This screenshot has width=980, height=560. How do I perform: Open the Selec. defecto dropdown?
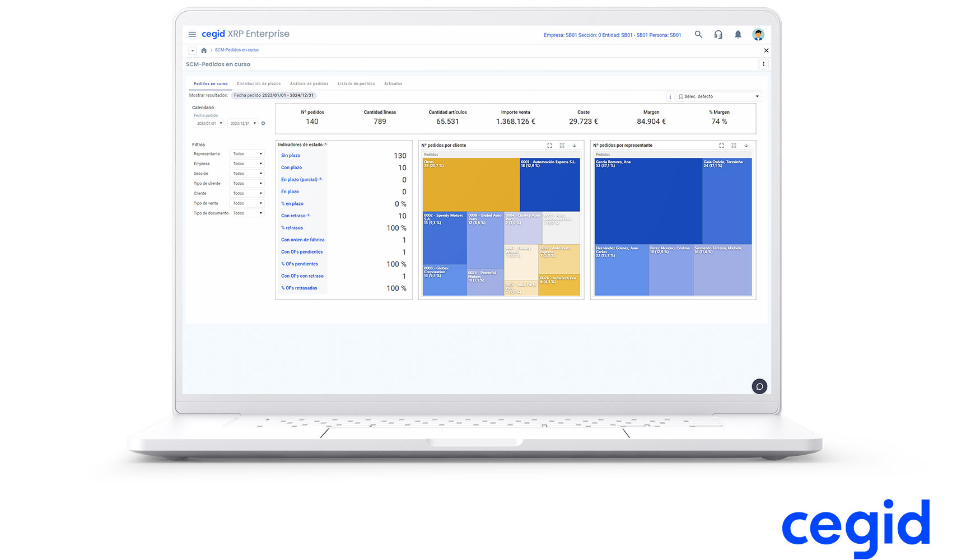(x=718, y=96)
